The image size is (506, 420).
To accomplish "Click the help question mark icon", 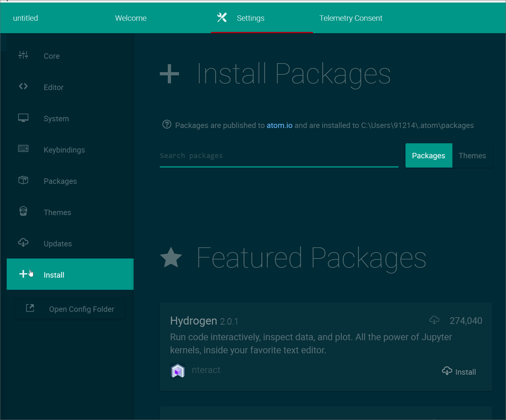I will [x=167, y=124].
